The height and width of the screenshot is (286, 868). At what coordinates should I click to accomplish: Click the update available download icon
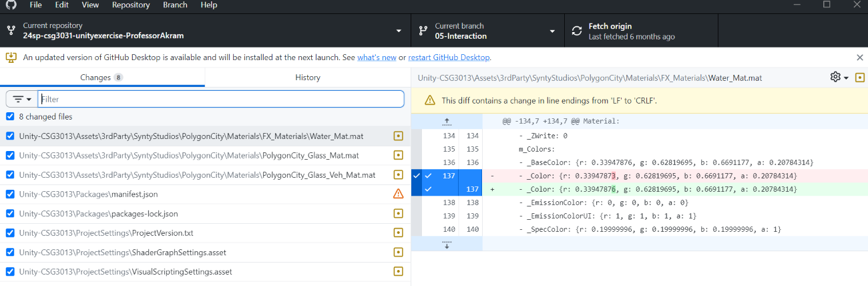point(11,57)
